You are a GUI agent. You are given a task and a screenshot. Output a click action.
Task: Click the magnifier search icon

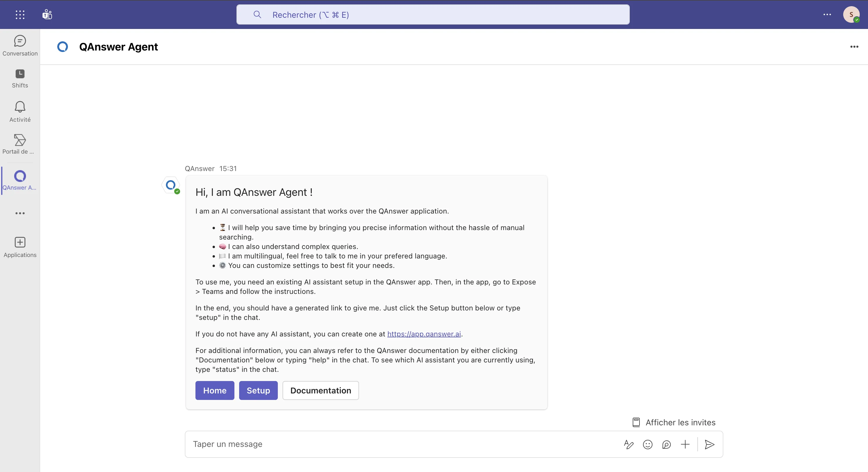click(x=257, y=14)
